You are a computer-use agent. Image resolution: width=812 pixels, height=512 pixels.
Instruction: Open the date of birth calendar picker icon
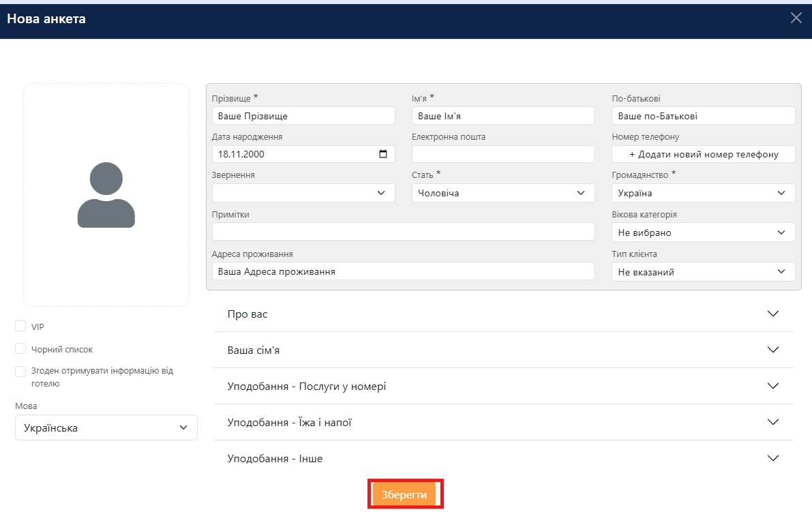[x=382, y=154]
